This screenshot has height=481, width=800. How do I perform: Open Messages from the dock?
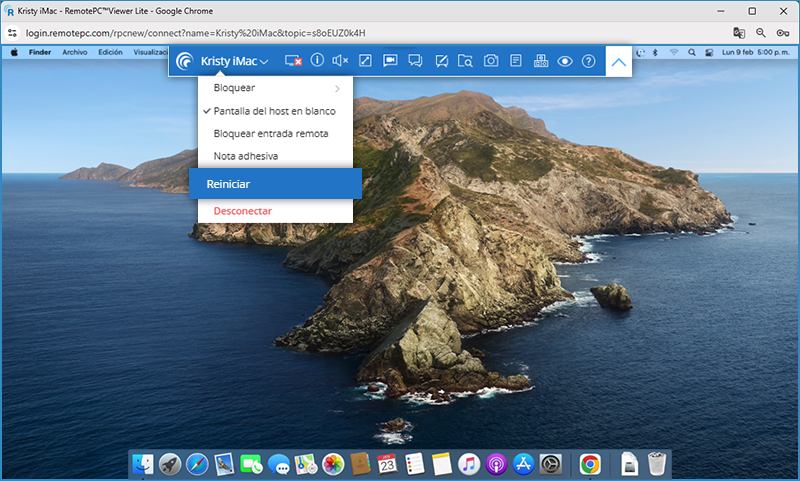point(279,464)
